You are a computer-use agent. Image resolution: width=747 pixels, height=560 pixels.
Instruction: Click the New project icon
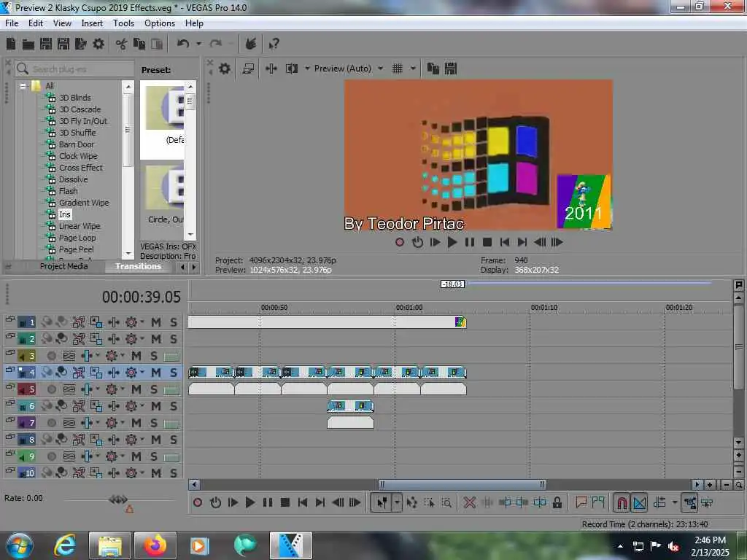(11, 44)
